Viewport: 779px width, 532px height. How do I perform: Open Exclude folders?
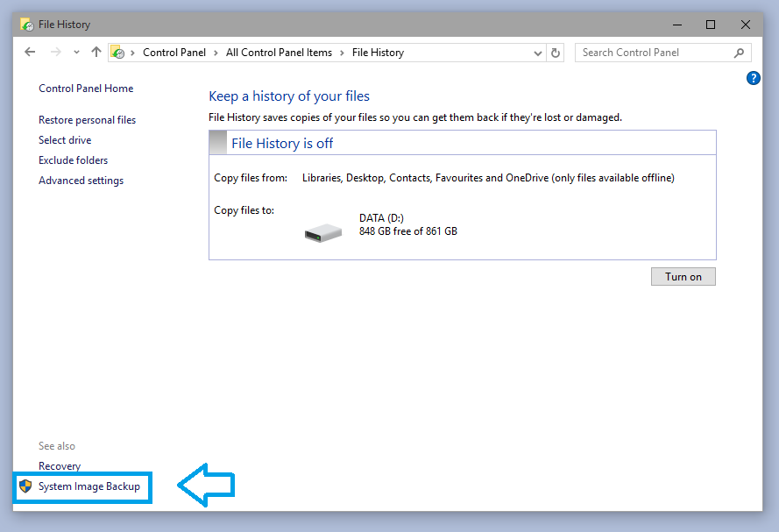73,160
